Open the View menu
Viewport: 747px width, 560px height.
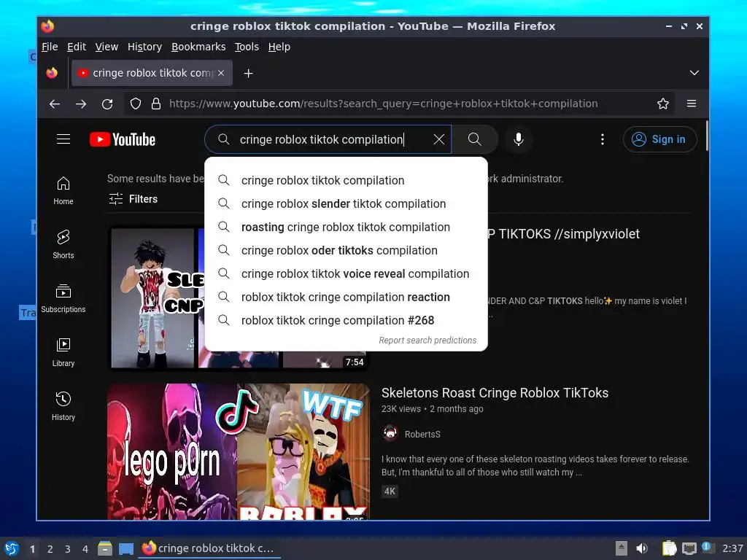tap(107, 47)
